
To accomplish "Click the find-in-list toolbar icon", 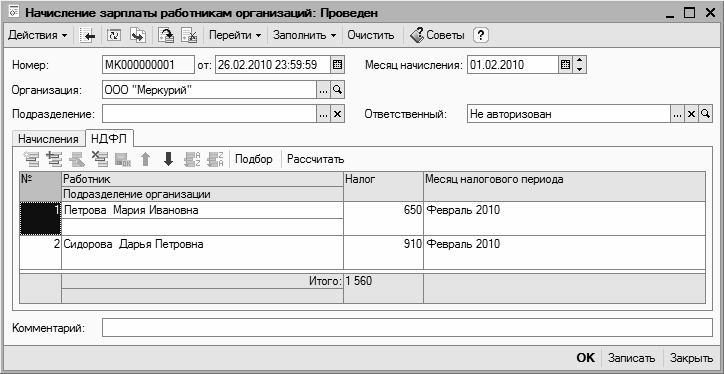I will [87, 36].
